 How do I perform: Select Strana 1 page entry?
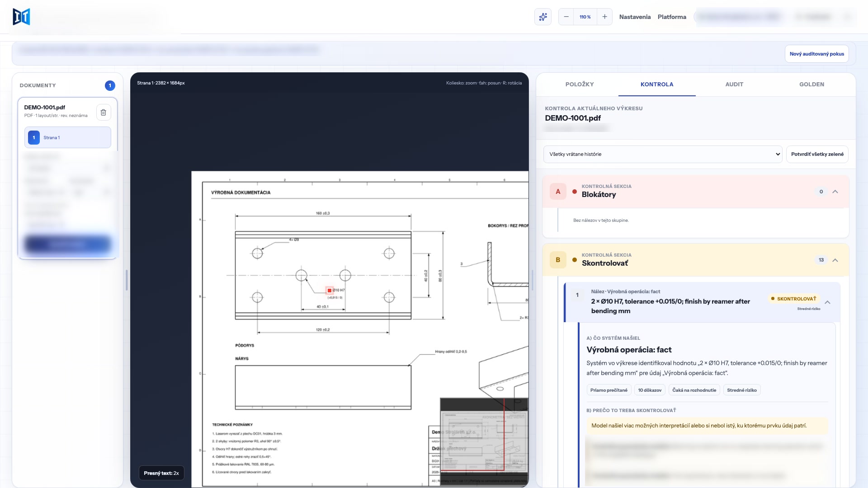pos(67,137)
